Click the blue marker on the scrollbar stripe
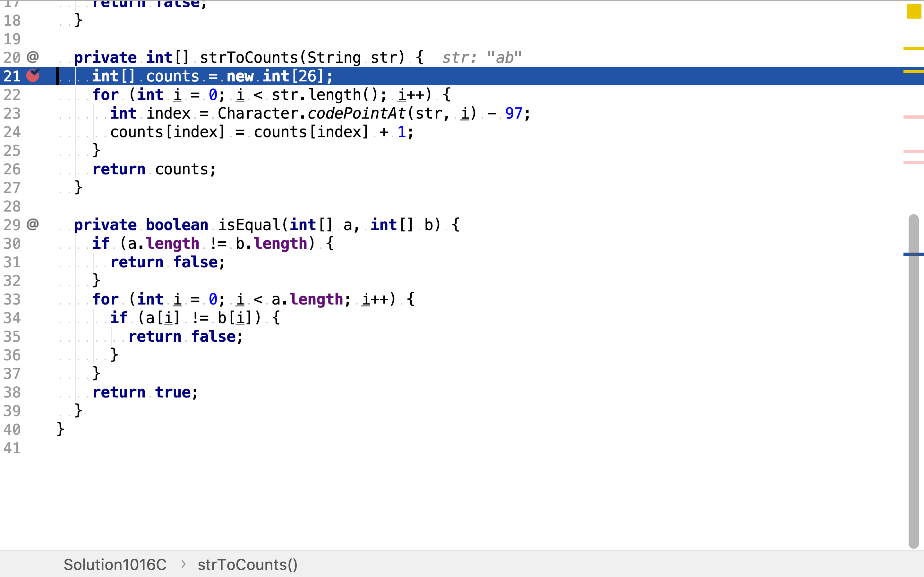Screen dimensions: 924x577 (x=913, y=254)
